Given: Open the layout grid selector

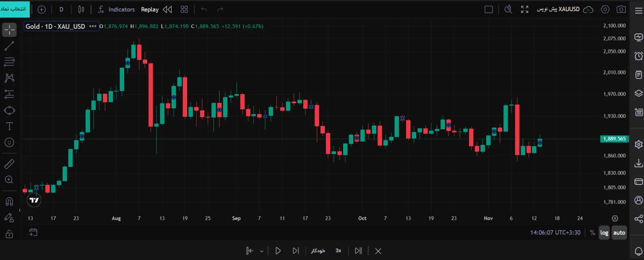Looking at the screenshot, I should 184,9.
